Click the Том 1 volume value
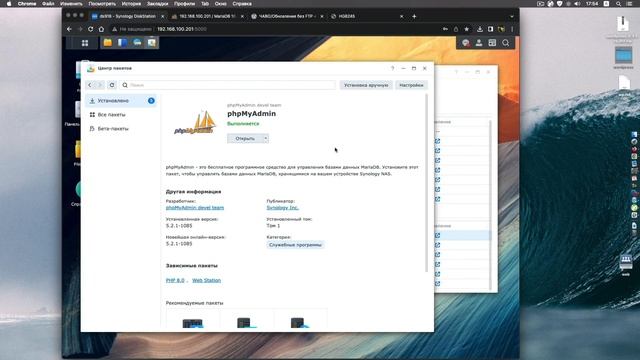This screenshot has height=360, width=640. pyautogui.click(x=273, y=226)
